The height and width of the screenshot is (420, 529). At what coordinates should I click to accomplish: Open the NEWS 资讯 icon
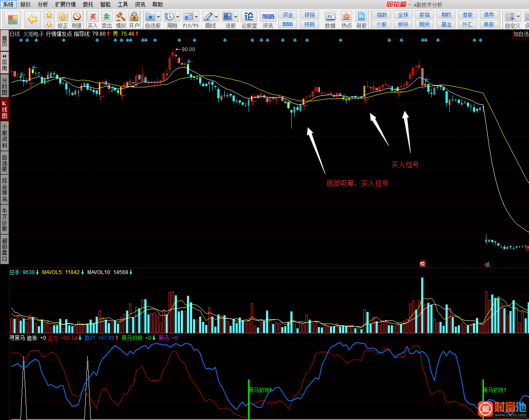point(268,16)
